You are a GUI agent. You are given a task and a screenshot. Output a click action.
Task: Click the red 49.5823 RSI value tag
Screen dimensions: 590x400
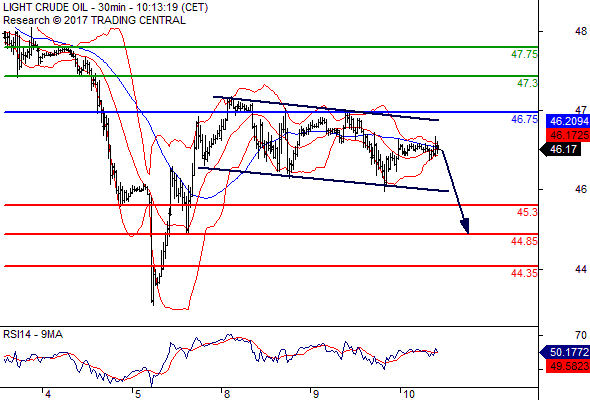(568, 366)
